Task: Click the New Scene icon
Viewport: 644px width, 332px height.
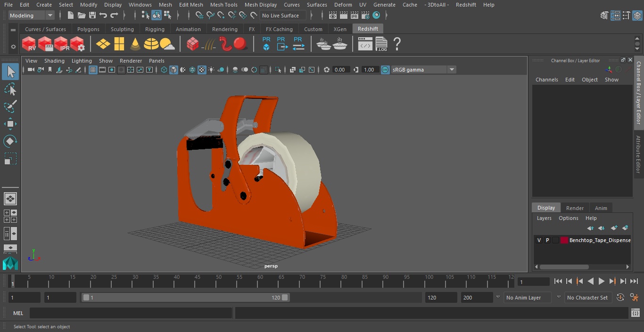Action: (71, 16)
